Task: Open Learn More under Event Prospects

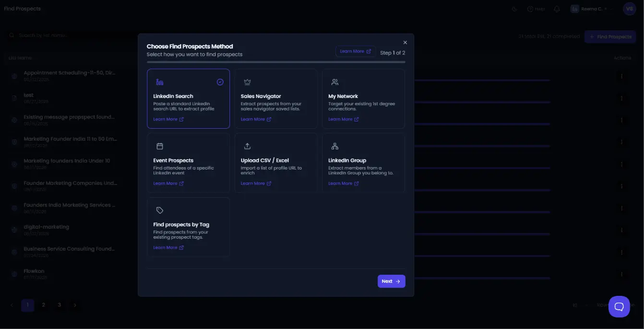Action: (x=168, y=183)
